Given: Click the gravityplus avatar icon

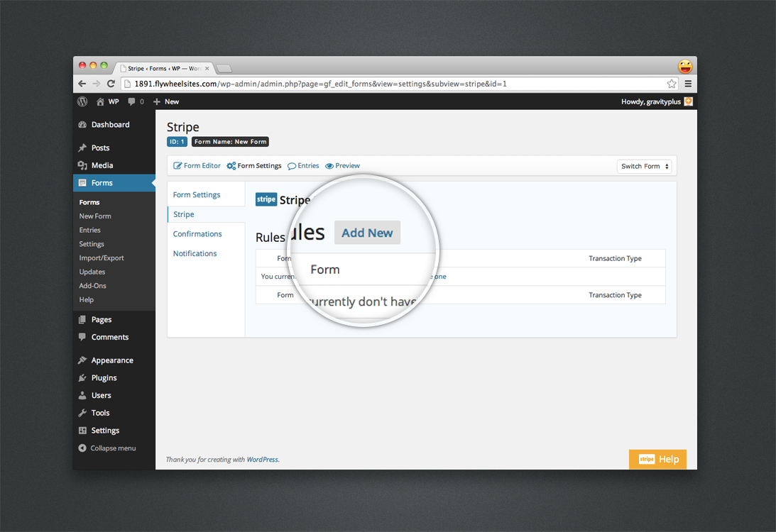Looking at the screenshot, I should 689,101.
